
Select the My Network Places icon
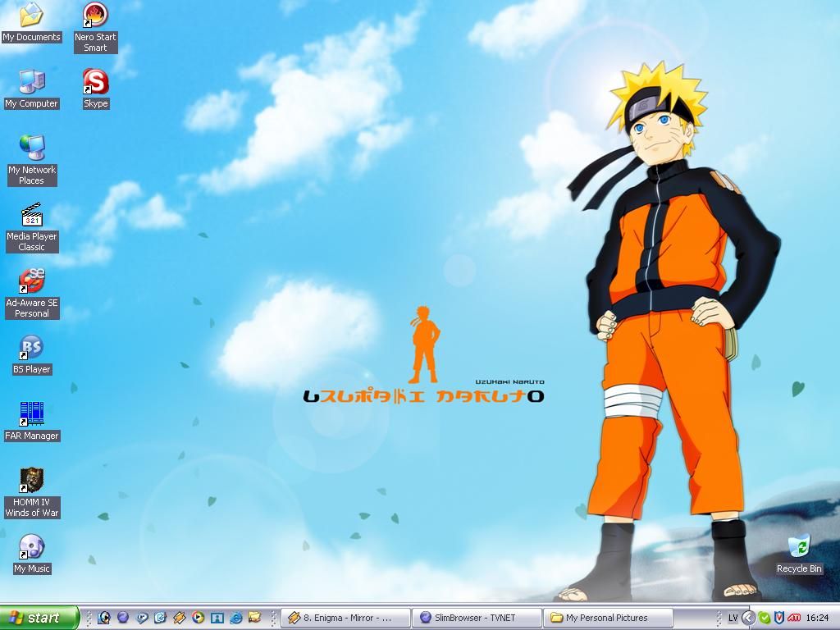tap(32, 160)
